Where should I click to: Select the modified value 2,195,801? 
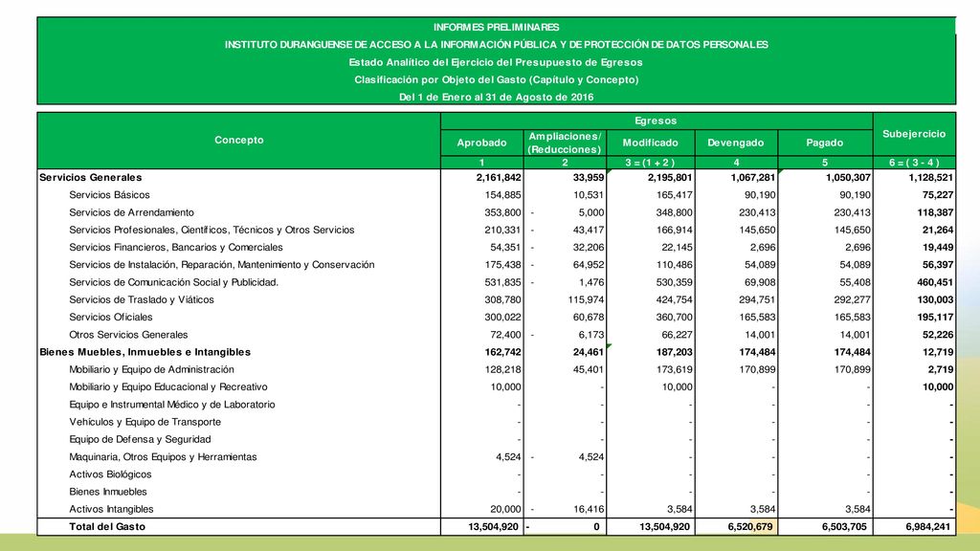point(669,177)
